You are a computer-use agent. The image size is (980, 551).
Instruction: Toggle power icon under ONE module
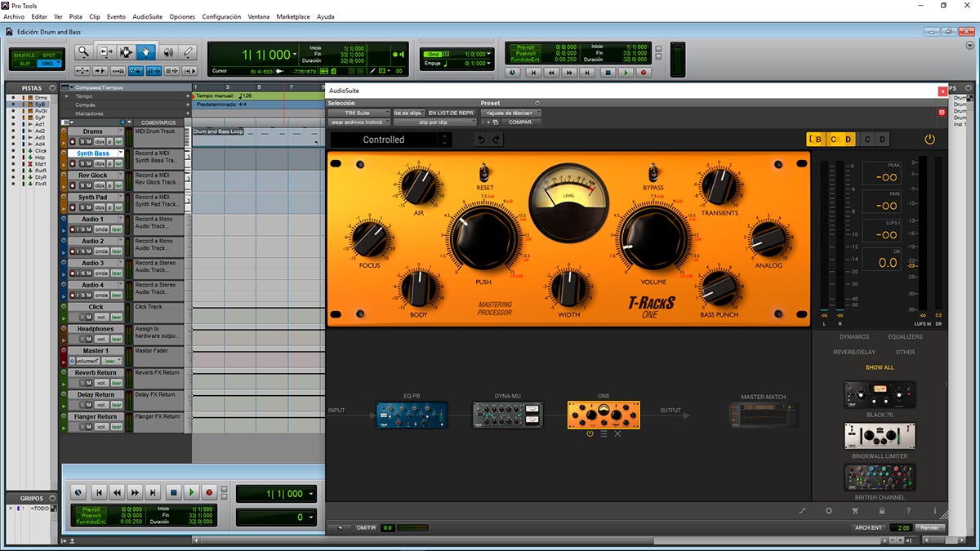pos(590,433)
